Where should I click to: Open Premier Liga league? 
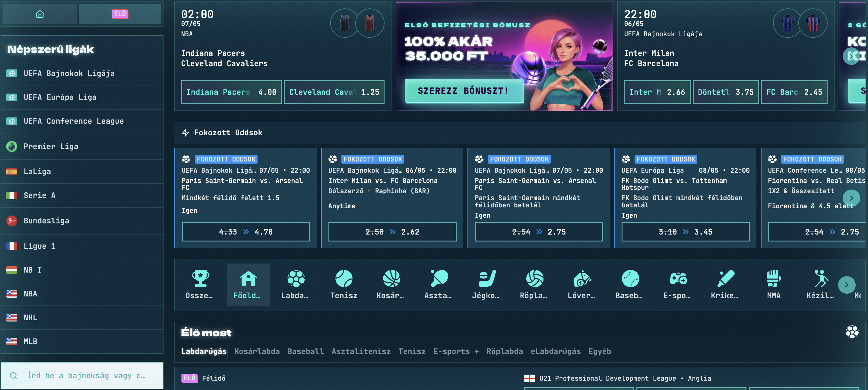82,146
